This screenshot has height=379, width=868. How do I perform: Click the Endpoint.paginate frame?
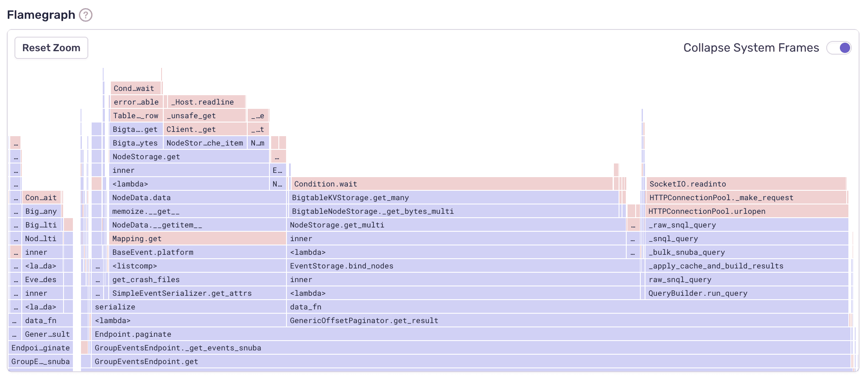tap(469, 334)
